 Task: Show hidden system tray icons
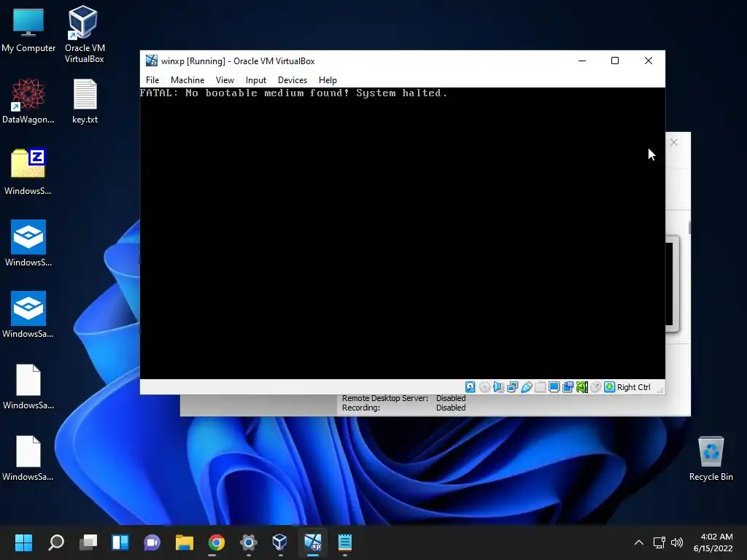pos(639,542)
